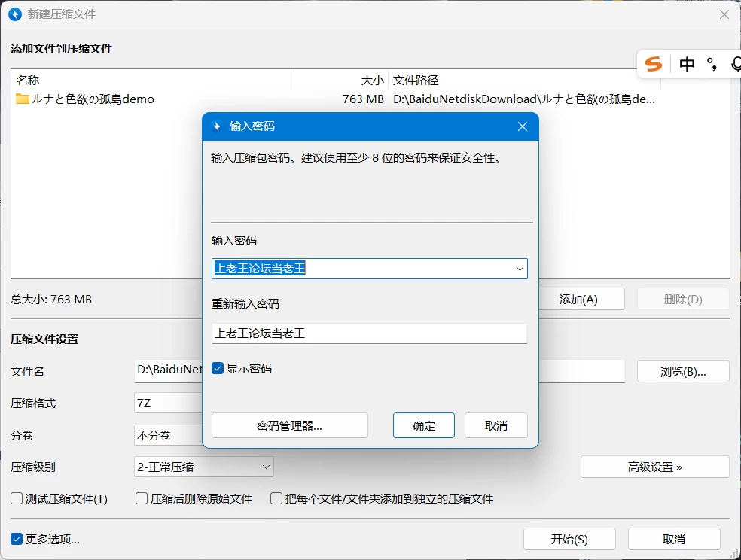
Task: Open the 压缩格式 dropdown showing 7Z
Action: 169,403
